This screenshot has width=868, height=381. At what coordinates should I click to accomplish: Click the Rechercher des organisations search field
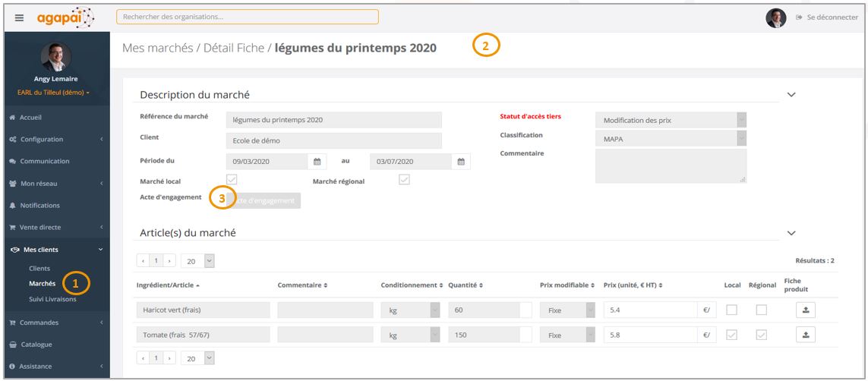click(248, 17)
